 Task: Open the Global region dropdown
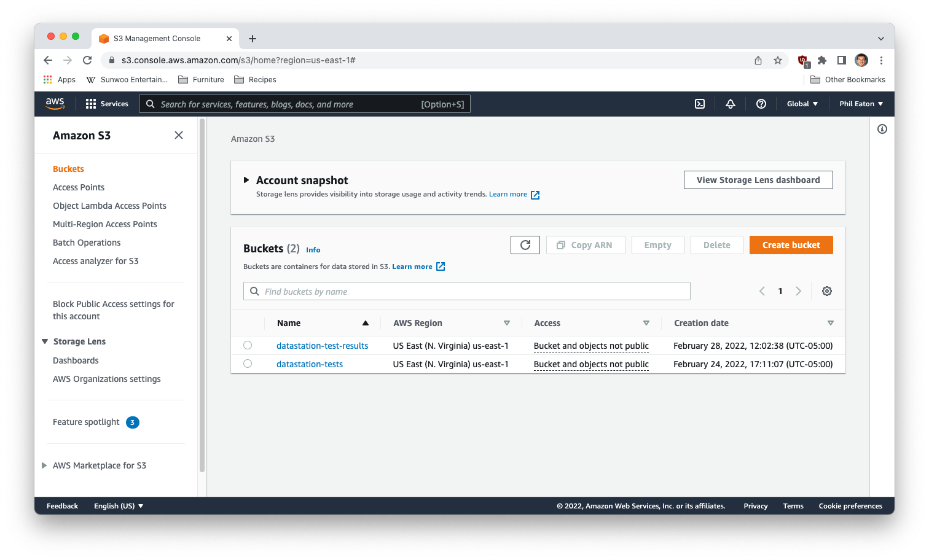pos(802,104)
